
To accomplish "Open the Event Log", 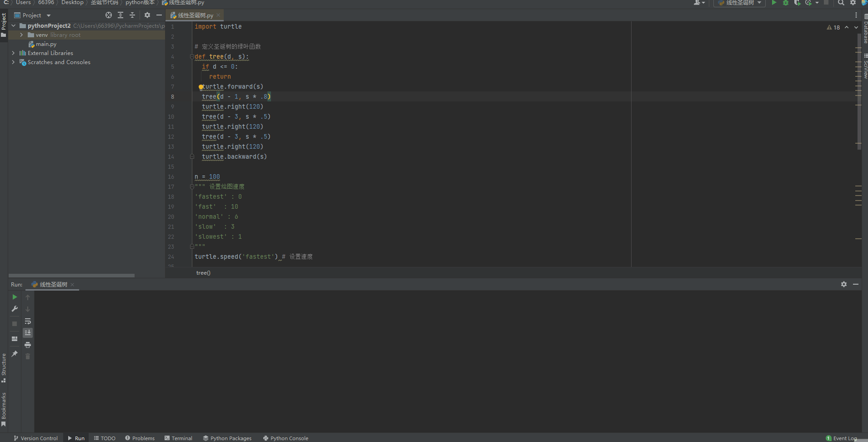I will 842,438.
